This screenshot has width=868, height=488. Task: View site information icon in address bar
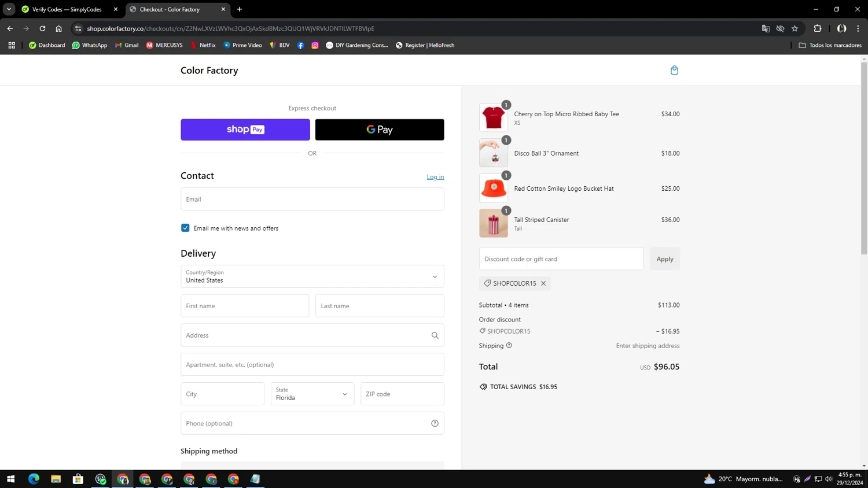point(78,28)
